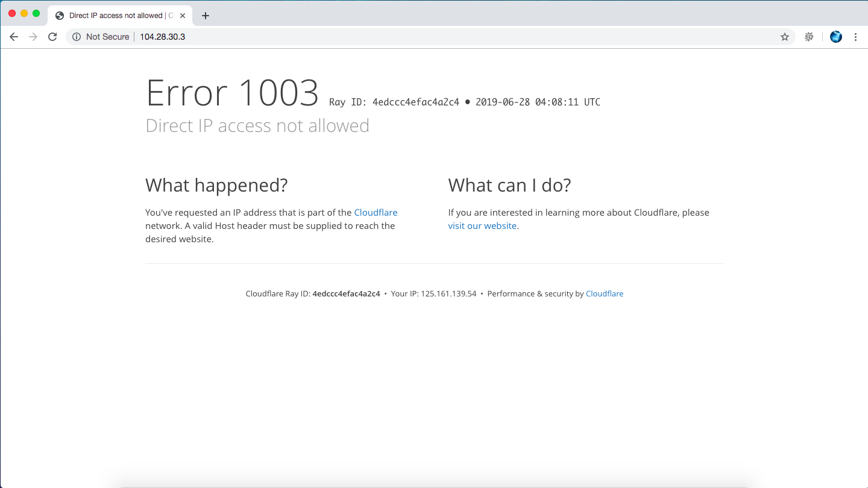Viewport: 868px width, 488px height.
Task: Open the extension icon beside the bookmark star
Action: [x=809, y=37]
